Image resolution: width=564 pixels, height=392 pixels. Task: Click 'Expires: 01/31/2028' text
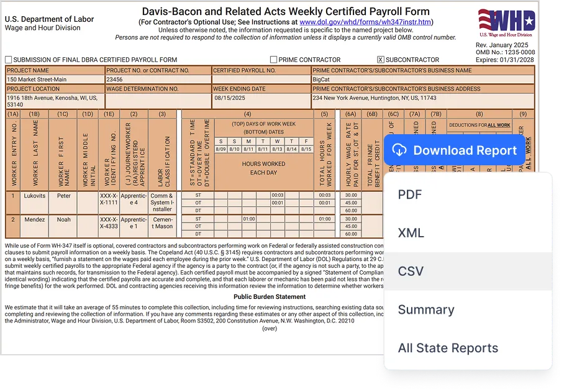point(504,60)
